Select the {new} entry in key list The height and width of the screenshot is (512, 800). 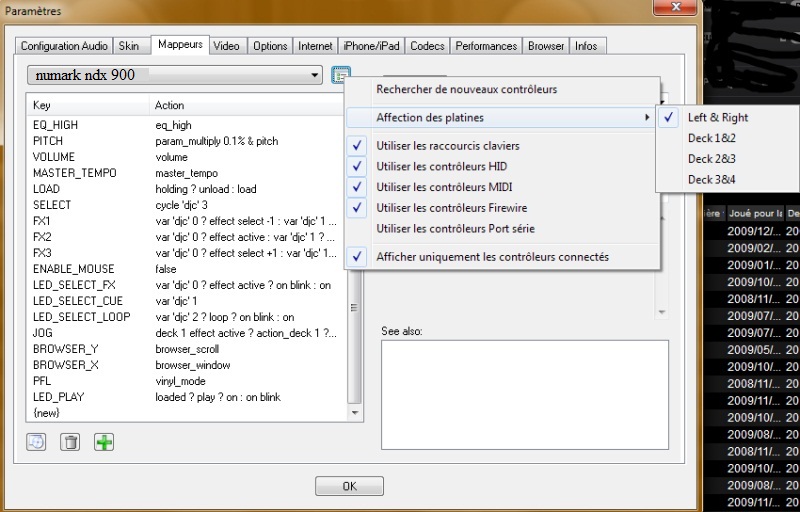(47, 412)
